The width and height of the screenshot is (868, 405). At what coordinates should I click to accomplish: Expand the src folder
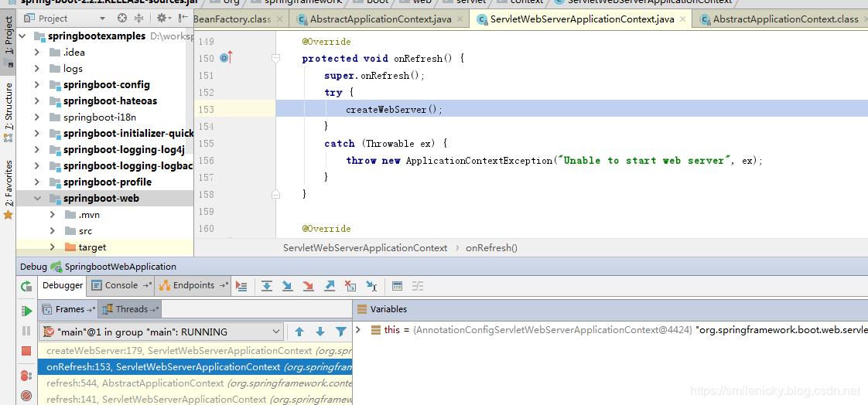click(53, 231)
